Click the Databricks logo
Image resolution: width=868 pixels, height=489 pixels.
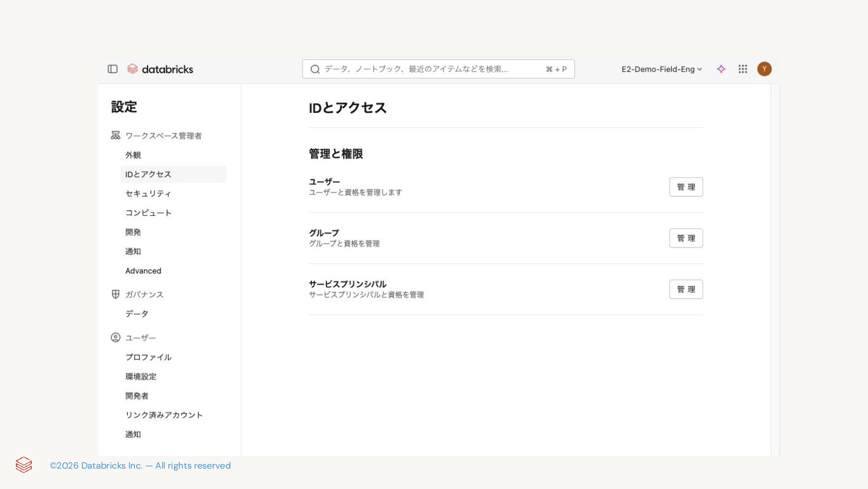point(160,69)
